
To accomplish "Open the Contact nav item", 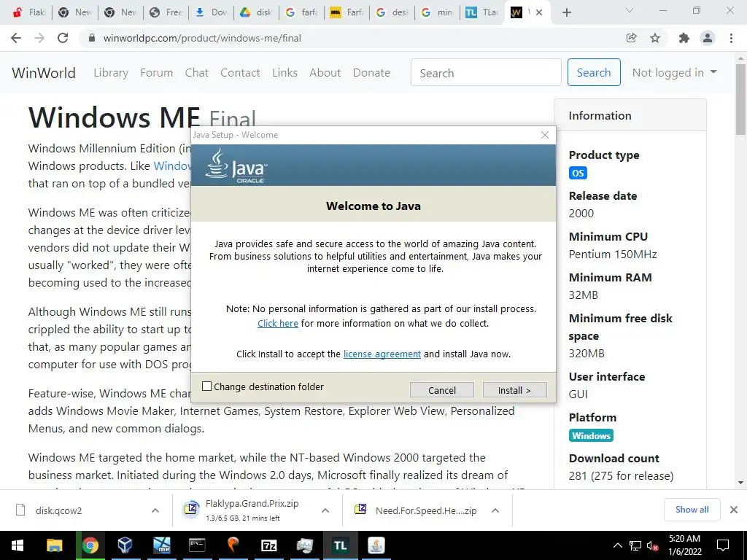I will tap(240, 73).
